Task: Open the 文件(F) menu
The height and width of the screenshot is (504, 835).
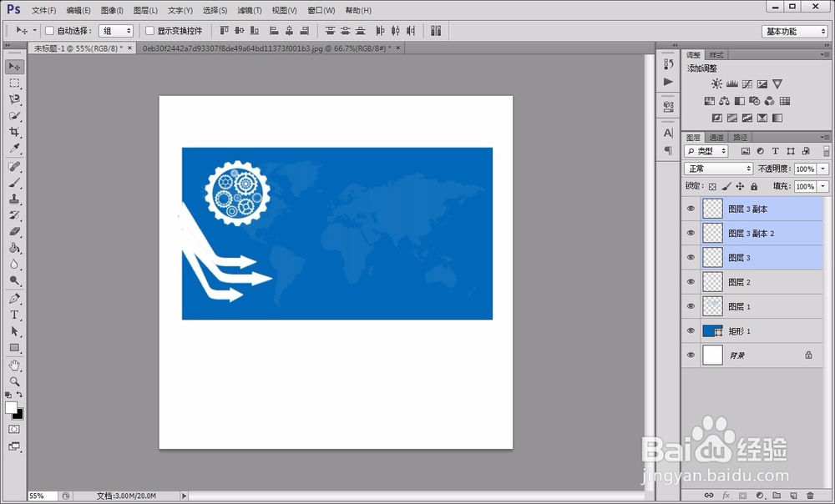Action: click(x=43, y=10)
